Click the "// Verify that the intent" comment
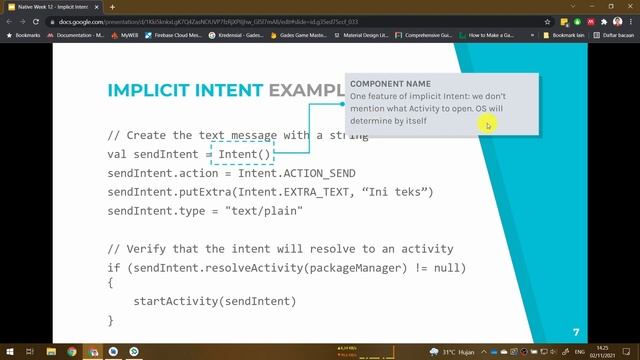This screenshot has width=640, height=360. 280,249
